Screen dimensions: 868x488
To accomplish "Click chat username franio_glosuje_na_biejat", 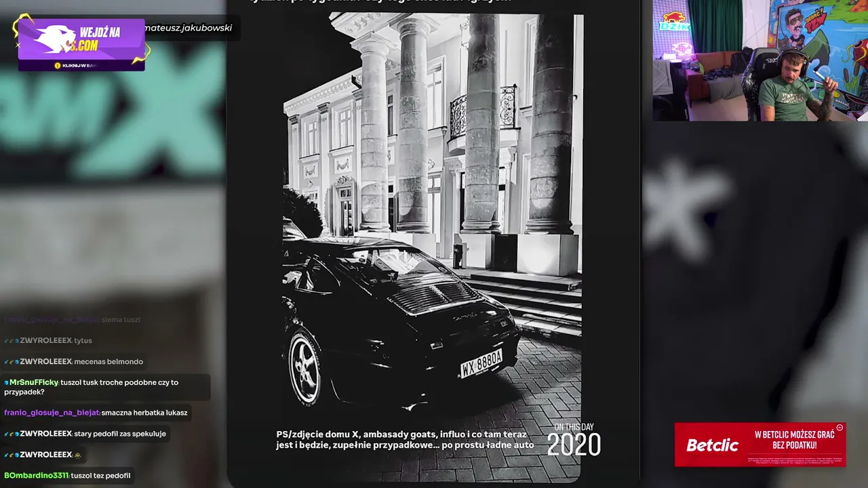I will click(x=52, y=413).
